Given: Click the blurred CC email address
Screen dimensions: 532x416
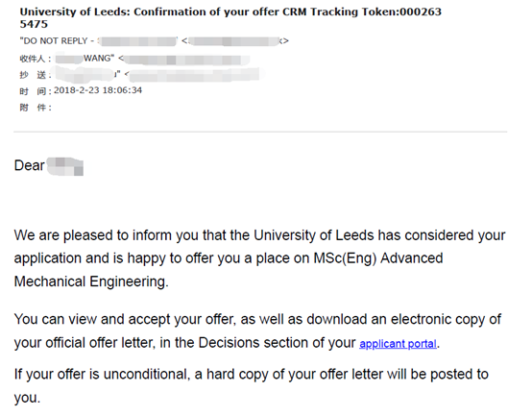Looking at the screenshot, I should (195, 75).
